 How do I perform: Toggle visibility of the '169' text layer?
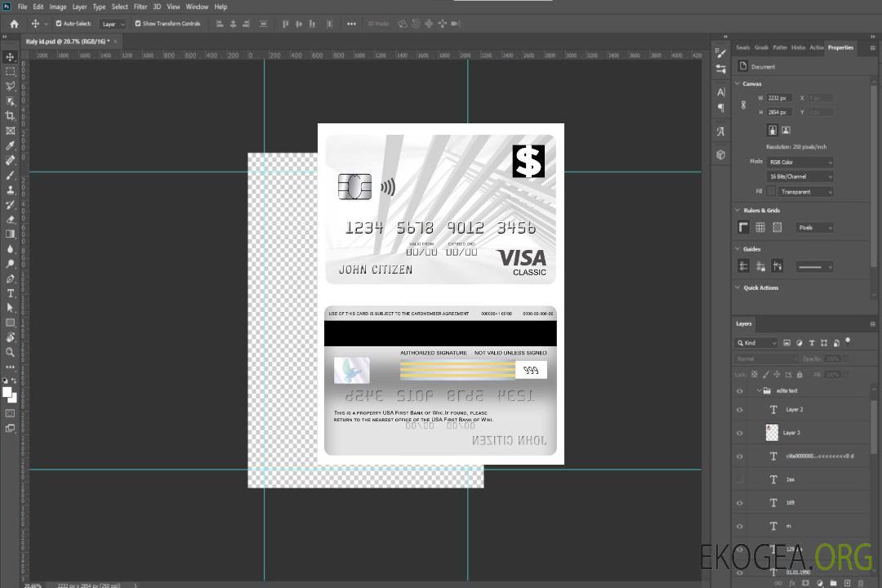coord(740,503)
